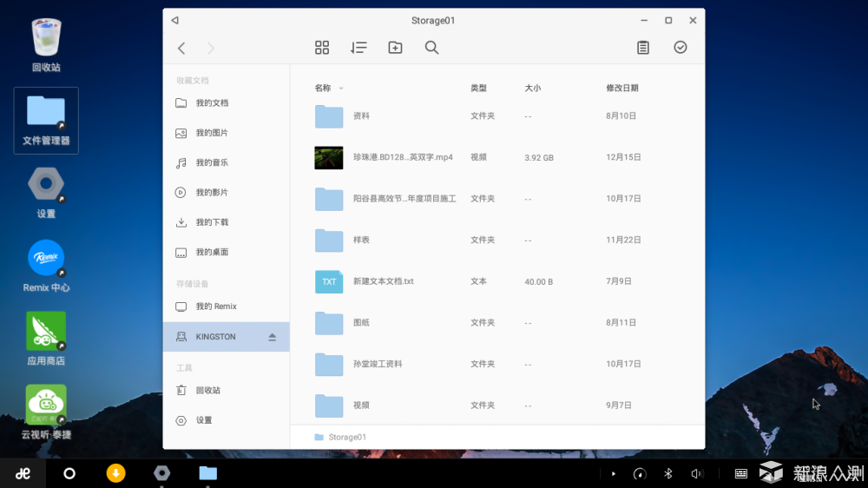Open the sort options menu
The image size is (868, 488).
(358, 48)
